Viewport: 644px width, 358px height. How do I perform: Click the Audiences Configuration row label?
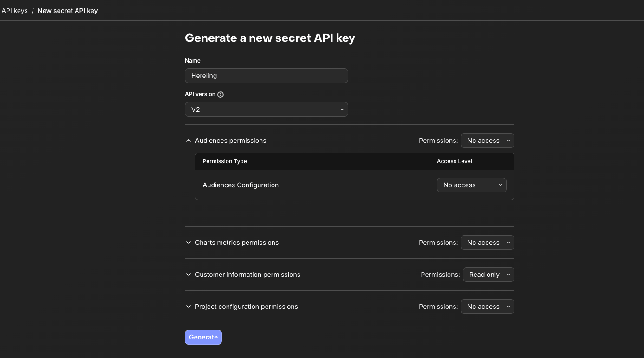241,185
